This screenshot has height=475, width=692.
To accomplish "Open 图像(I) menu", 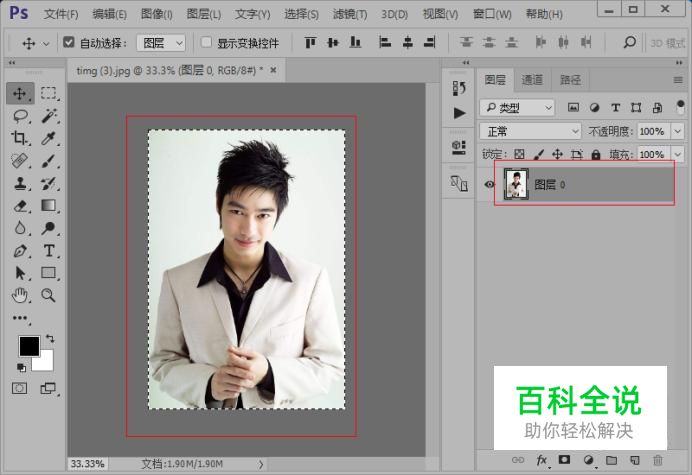I will (x=157, y=14).
